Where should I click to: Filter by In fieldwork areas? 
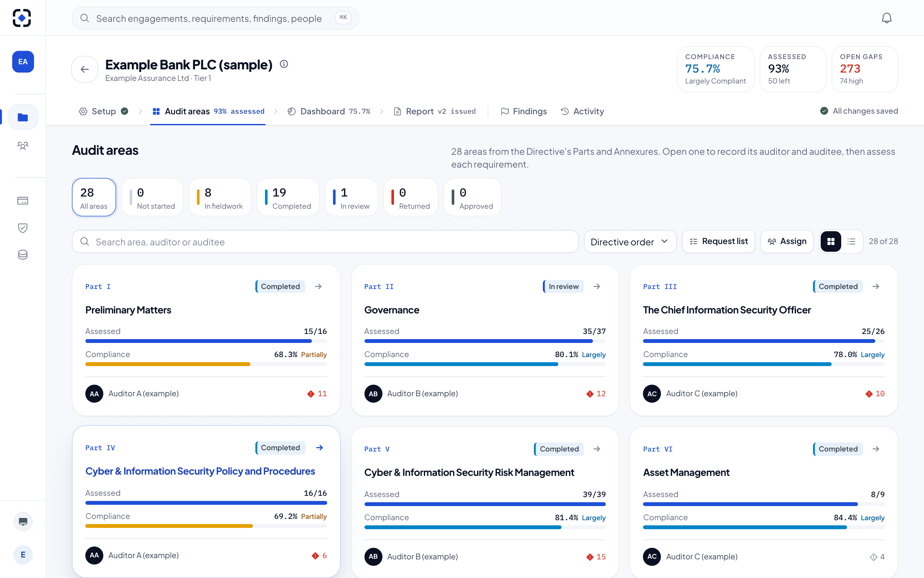pyautogui.click(x=220, y=197)
